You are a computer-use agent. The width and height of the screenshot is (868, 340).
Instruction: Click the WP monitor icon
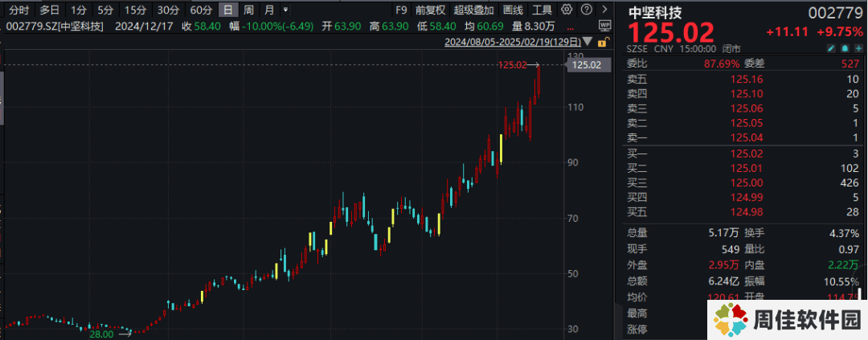click(604, 25)
